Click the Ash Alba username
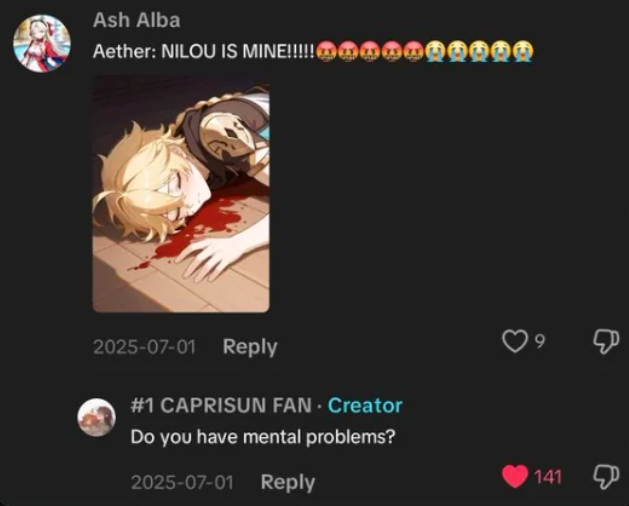Image resolution: width=629 pixels, height=506 pixels. click(136, 20)
